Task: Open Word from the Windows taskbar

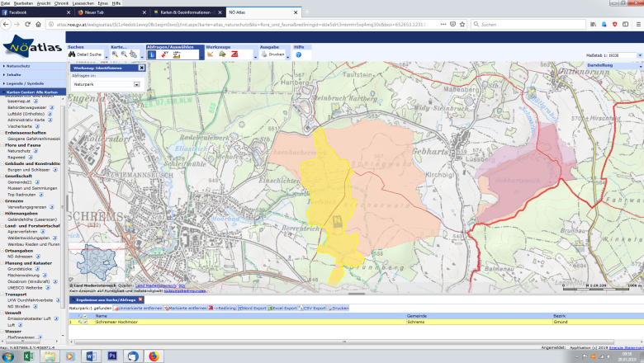Action: click(x=91, y=356)
